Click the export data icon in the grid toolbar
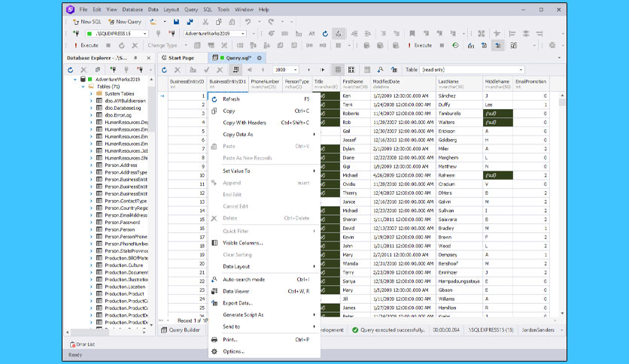The height and width of the screenshot is (364, 629). tap(394, 70)
